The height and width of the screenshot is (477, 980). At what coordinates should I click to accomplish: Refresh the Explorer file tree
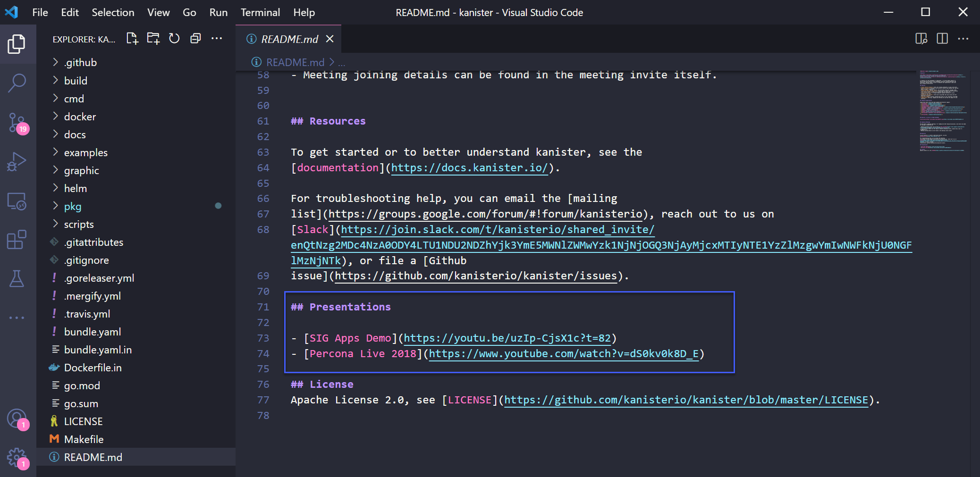pyautogui.click(x=174, y=39)
